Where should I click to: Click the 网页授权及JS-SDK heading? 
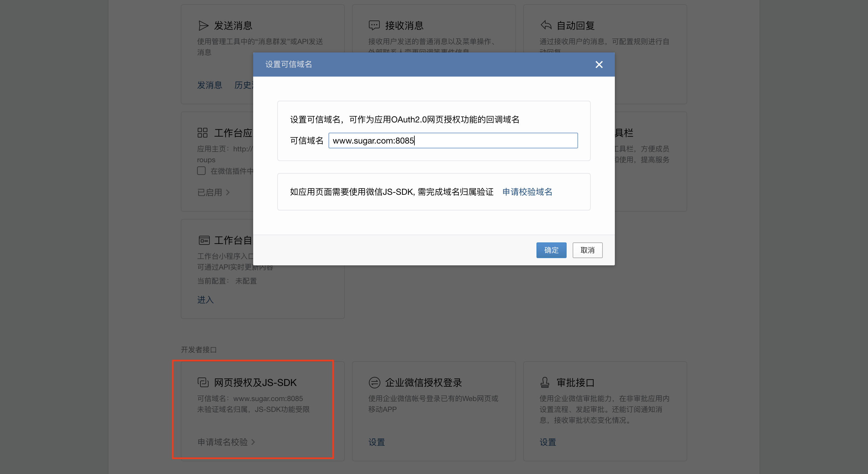(255, 383)
